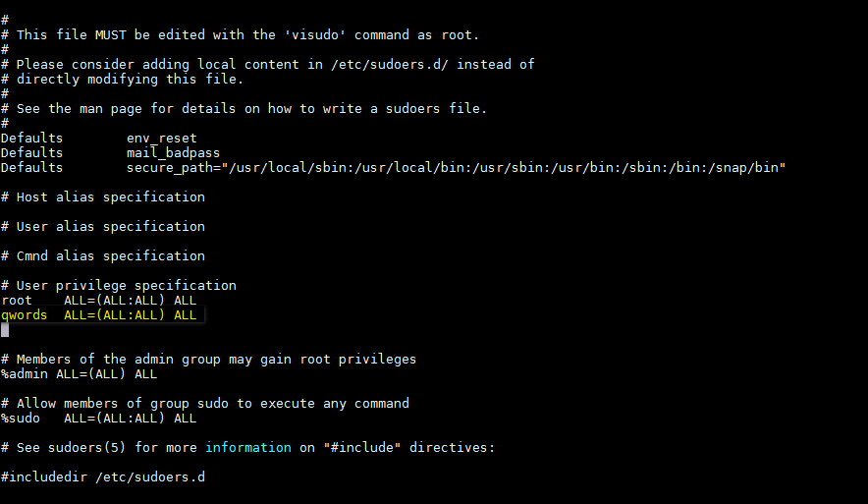The width and height of the screenshot is (868, 504).
Task: Click the #includedir /etc/sudoers.d line
Action: (103, 477)
